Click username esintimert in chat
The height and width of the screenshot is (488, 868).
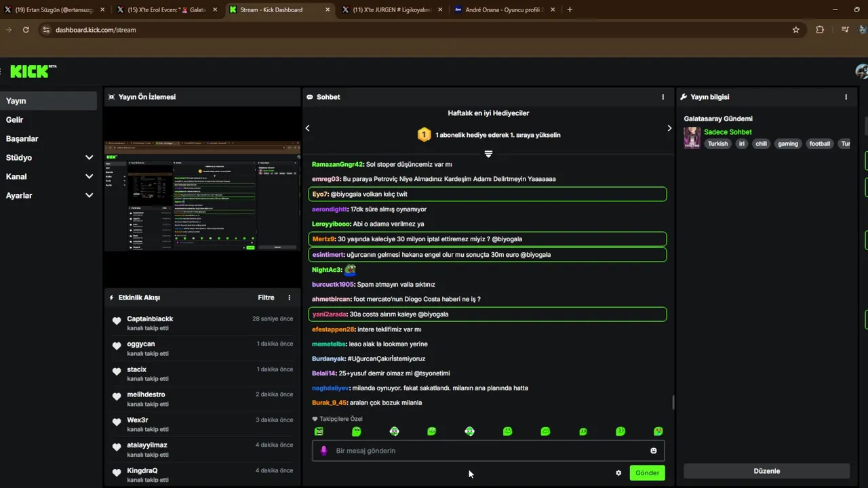(x=328, y=255)
